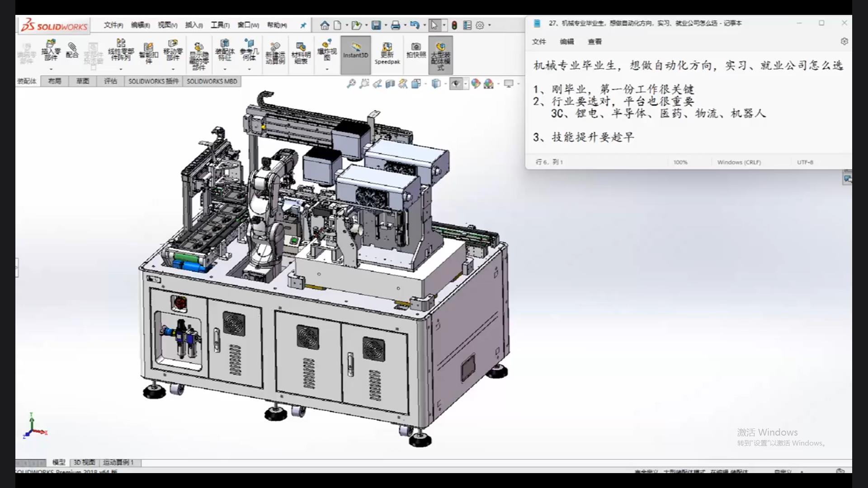Expand dropdown arrow beside Undo icon
Viewport: 868px width, 488px height.
[424, 25]
